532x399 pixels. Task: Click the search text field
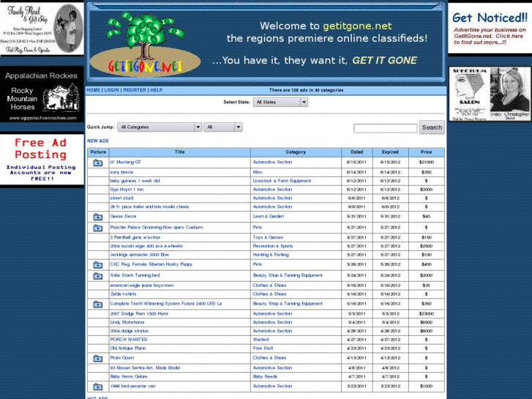tap(386, 128)
